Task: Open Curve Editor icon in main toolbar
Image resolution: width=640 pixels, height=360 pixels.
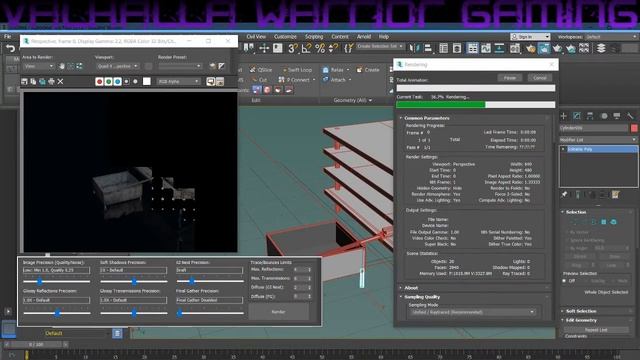Action: pos(486,49)
